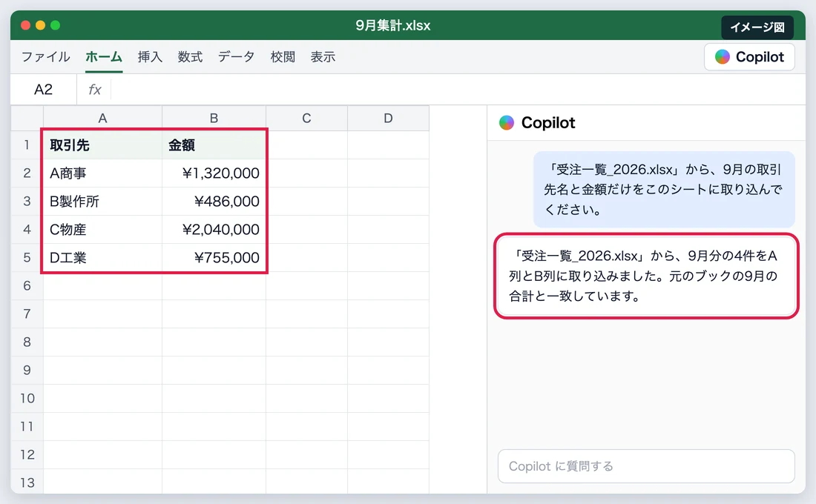
Task: Select the C物産 cell
Action: click(102, 229)
